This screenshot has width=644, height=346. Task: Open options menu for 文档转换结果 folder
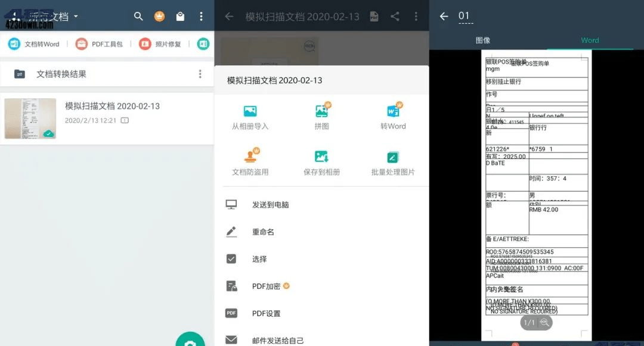(200, 74)
